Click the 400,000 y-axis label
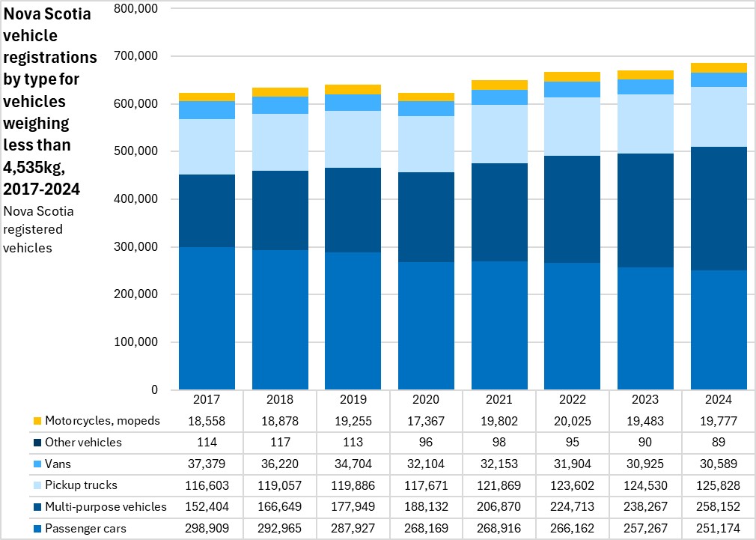This screenshot has width=756, height=540. (137, 199)
